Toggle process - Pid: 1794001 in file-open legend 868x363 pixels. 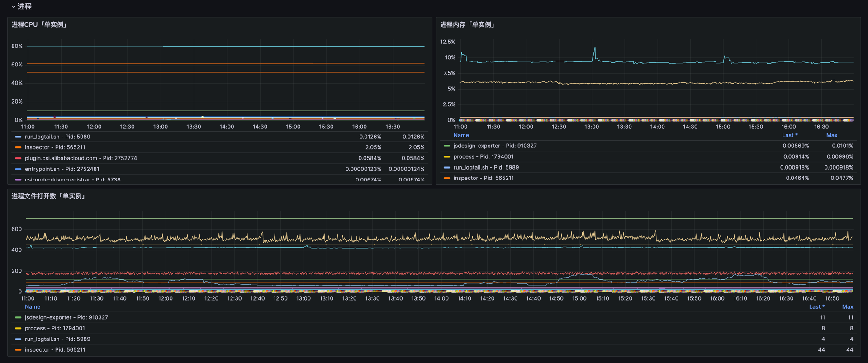click(55, 328)
